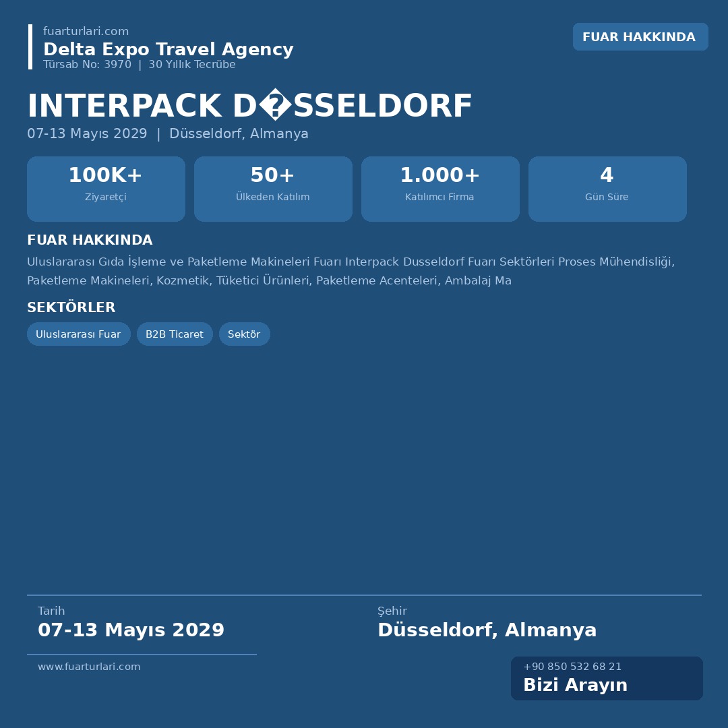Screen dimensions: 728x728
Task: Click the FUAR HAKKINDA section heading
Action: tap(90, 240)
